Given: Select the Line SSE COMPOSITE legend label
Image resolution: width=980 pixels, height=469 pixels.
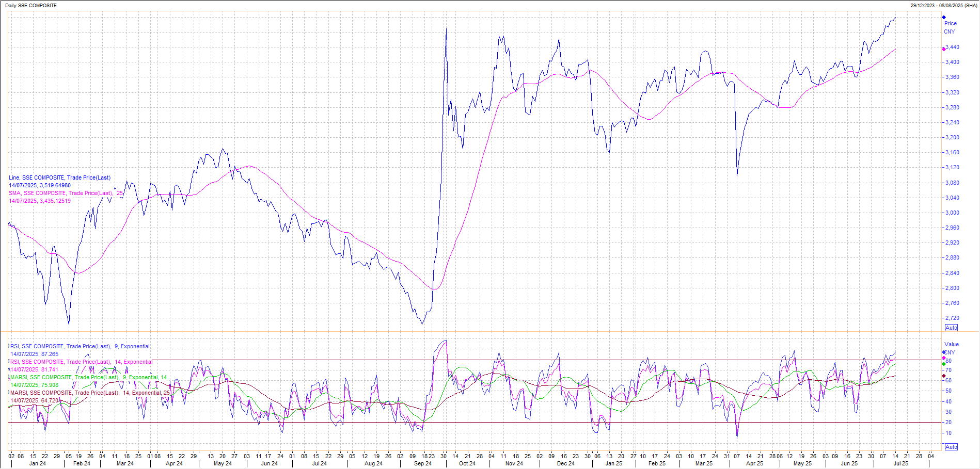Looking at the screenshot, I should [59, 177].
